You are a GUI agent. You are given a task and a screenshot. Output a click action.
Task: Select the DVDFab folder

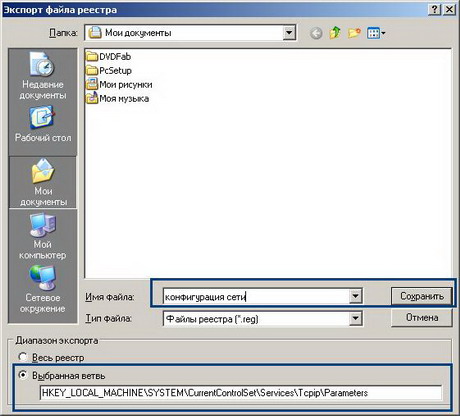[x=108, y=57]
